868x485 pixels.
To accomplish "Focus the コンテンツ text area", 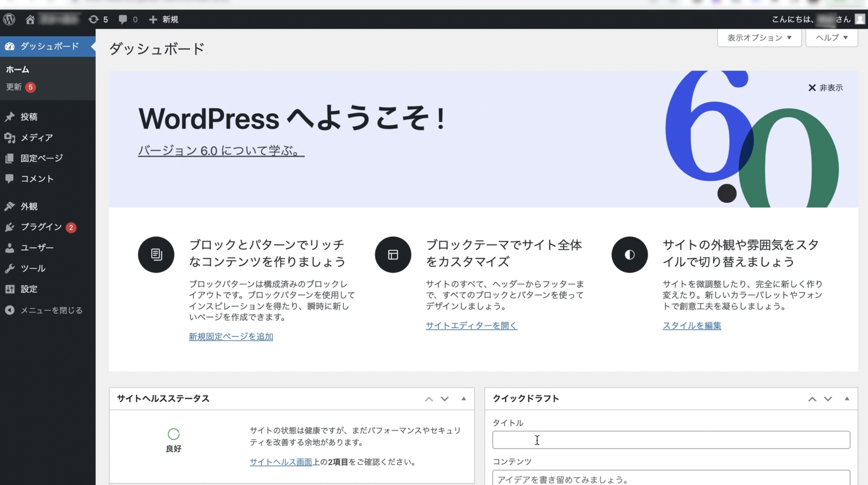I will pos(671,478).
